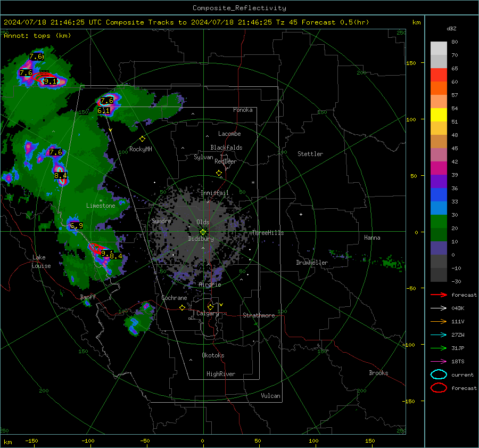
Task: Pick the green 31JP track arrow
Action: [x=439, y=348]
